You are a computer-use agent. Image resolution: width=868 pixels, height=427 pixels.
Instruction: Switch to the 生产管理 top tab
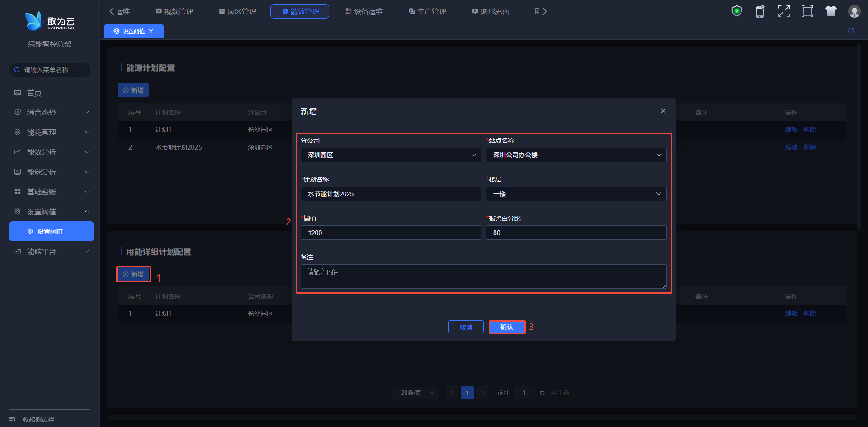(428, 11)
